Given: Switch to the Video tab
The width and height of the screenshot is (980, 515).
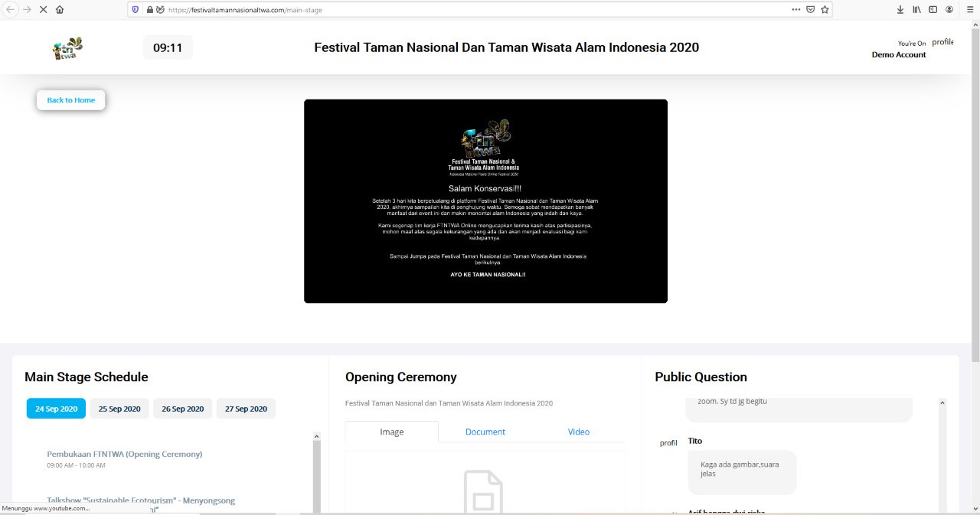Looking at the screenshot, I should [x=578, y=432].
